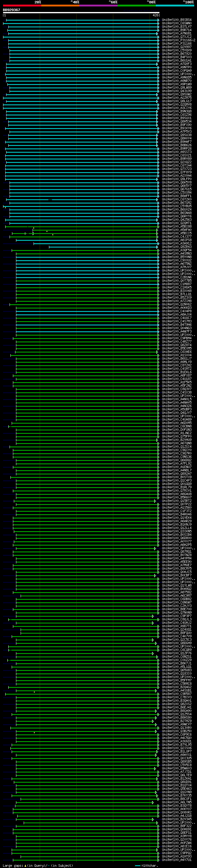Open hit UniRef100_A3A912
Image resolution: width=197 pixels, height=868 pixels.
tap(176, 243)
